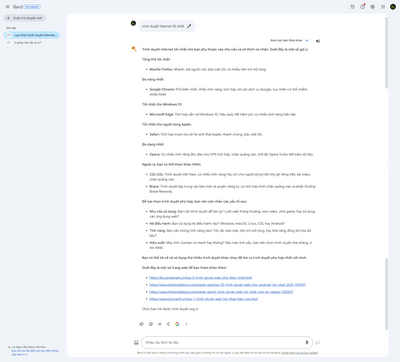Image resolution: width=400 pixels, height=362 pixels.
Task: Click the conversation scrollbar thumb
Action: (387, 53)
